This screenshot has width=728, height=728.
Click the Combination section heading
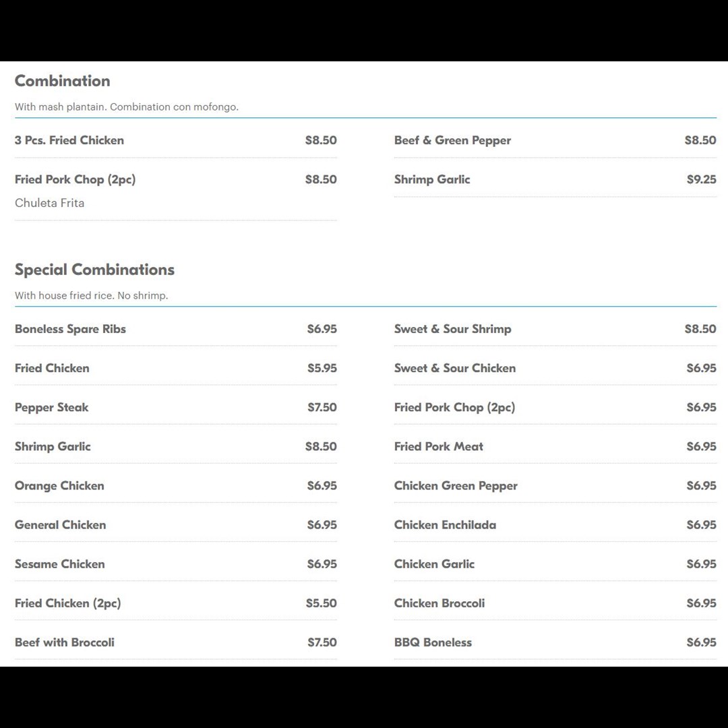(x=63, y=81)
